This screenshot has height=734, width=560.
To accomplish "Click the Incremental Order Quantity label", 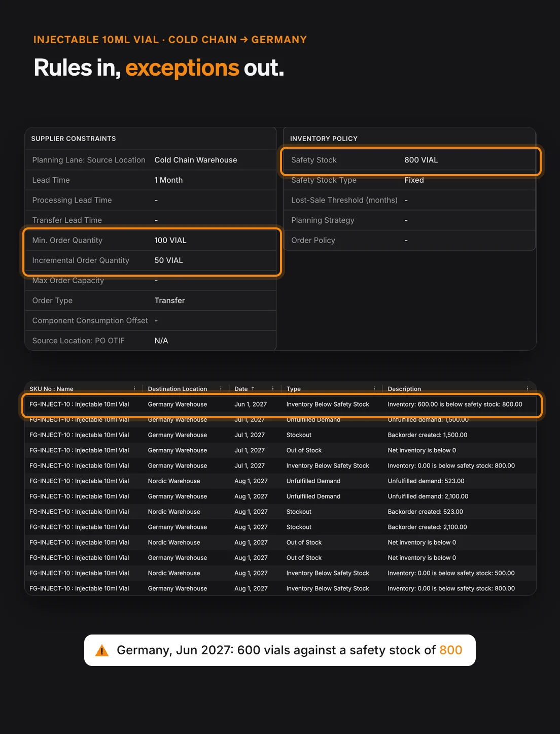I will 81,260.
